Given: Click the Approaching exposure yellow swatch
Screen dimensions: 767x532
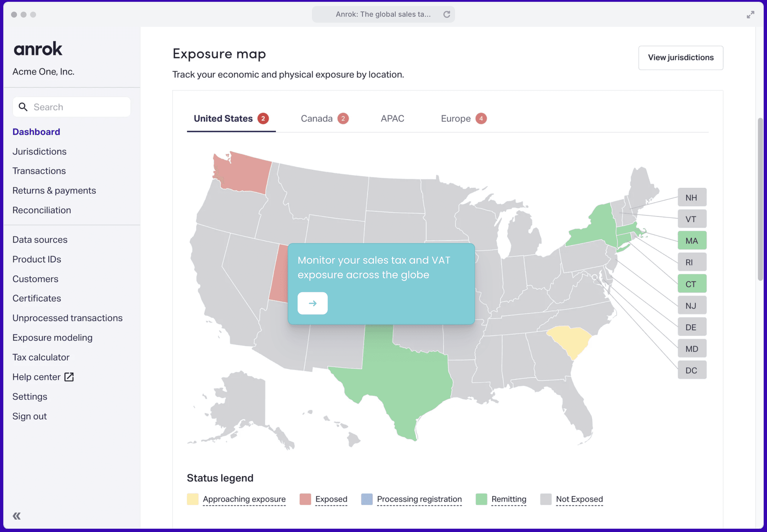Looking at the screenshot, I should (193, 499).
